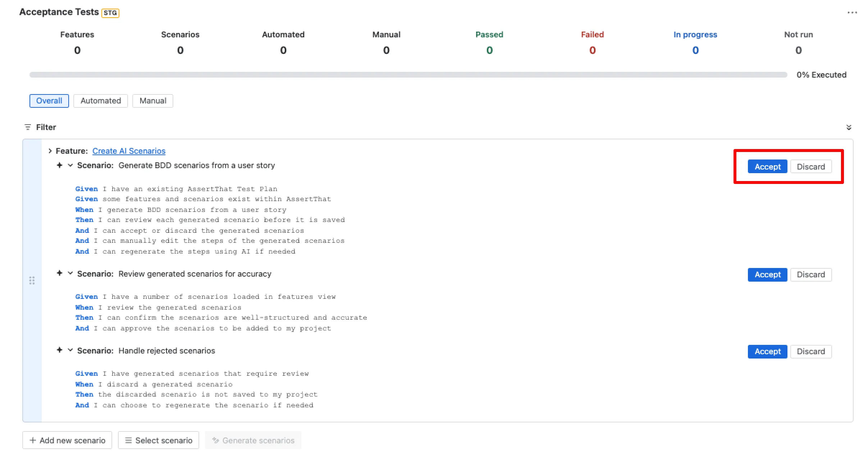Click step 'When I discard a generated scenario'
This screenshot has height=467, width=868.
tap(154, 384)
